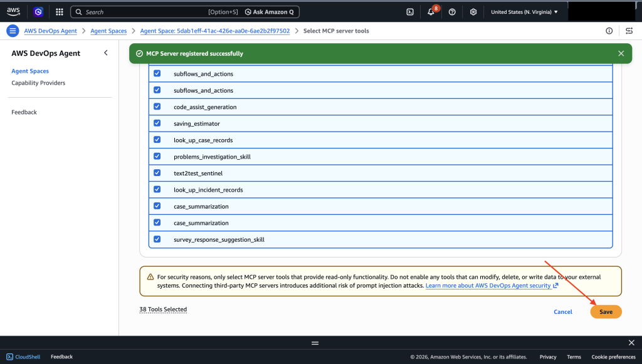Collapse the AWS DevOps Agent sidebar
Viewport: 642px width, 364px height.
(x=105, y=53)
